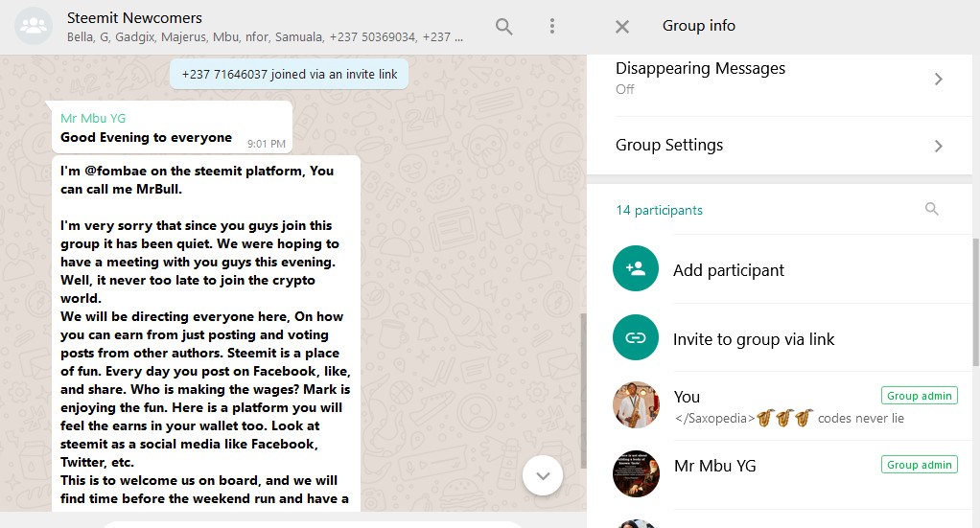Open your own profile picture
The image size is (980, 528).
[x=636, y=405]
